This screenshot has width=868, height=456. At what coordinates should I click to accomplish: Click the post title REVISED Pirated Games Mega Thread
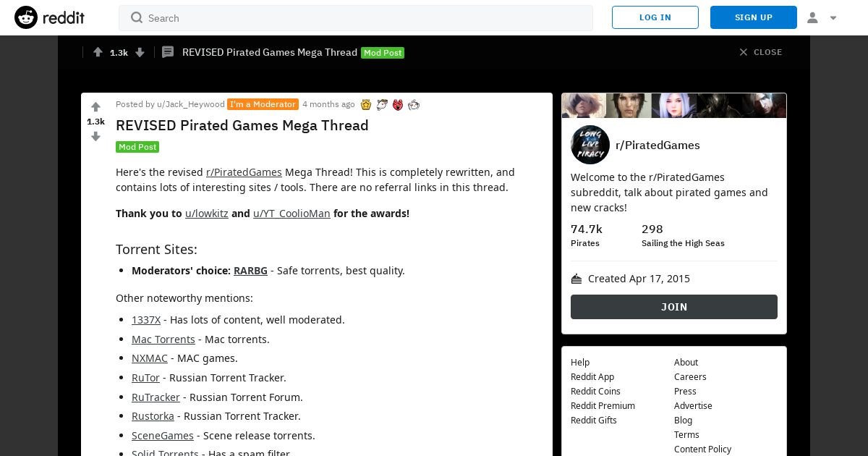(242, 125)
